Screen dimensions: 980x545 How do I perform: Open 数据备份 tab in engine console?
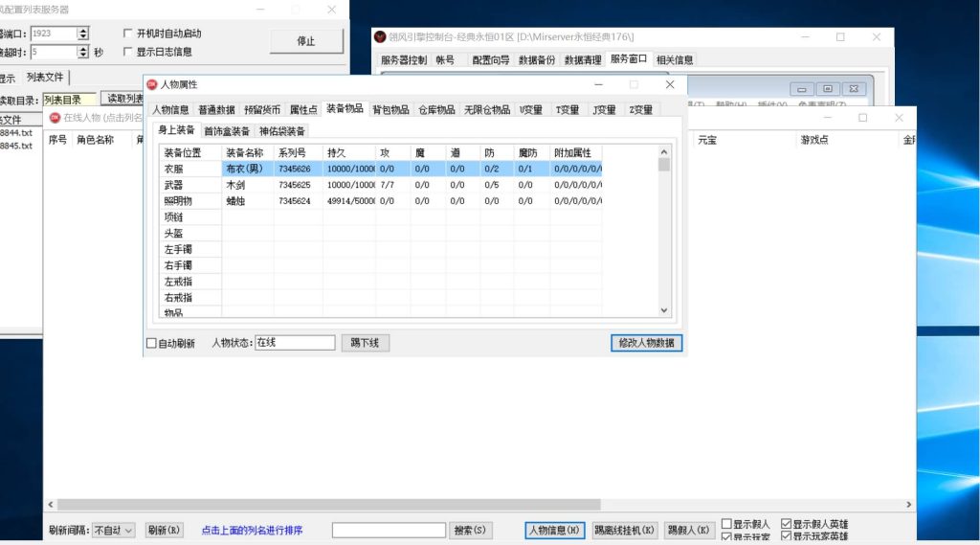537,60
